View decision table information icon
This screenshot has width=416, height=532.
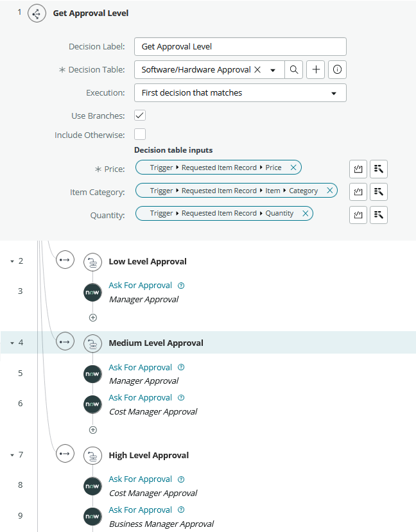337,69
